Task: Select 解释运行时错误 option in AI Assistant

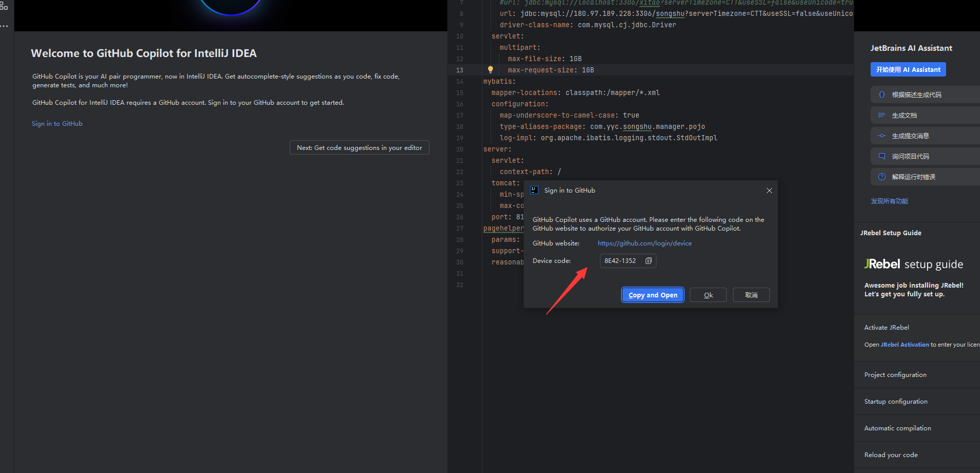Action: tap(925, 177)
